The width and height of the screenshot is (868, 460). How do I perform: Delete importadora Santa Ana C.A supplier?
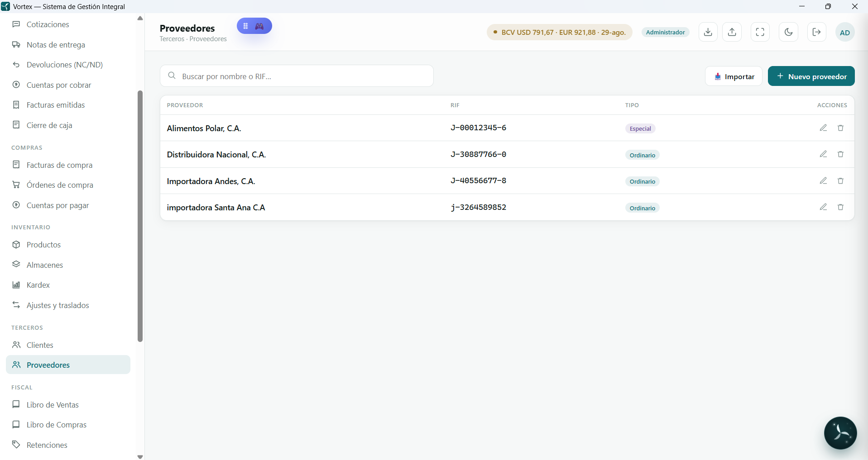[840, 207]
